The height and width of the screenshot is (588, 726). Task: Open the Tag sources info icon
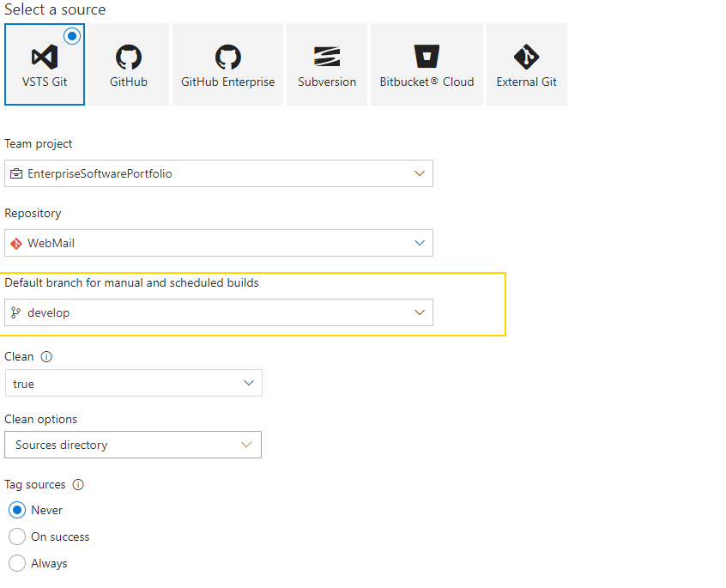click(x=78, y=485)
